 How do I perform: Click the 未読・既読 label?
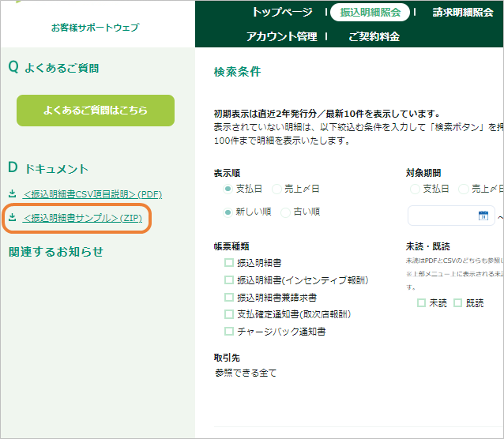coord(427,246)
